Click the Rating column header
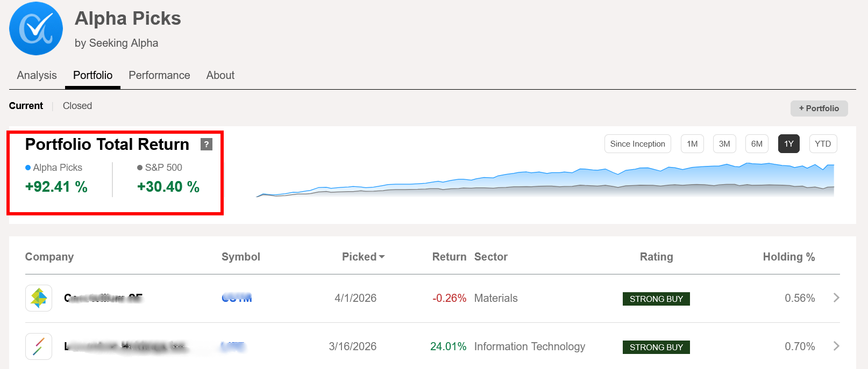The image size is (868, 369). coord(656,257)
